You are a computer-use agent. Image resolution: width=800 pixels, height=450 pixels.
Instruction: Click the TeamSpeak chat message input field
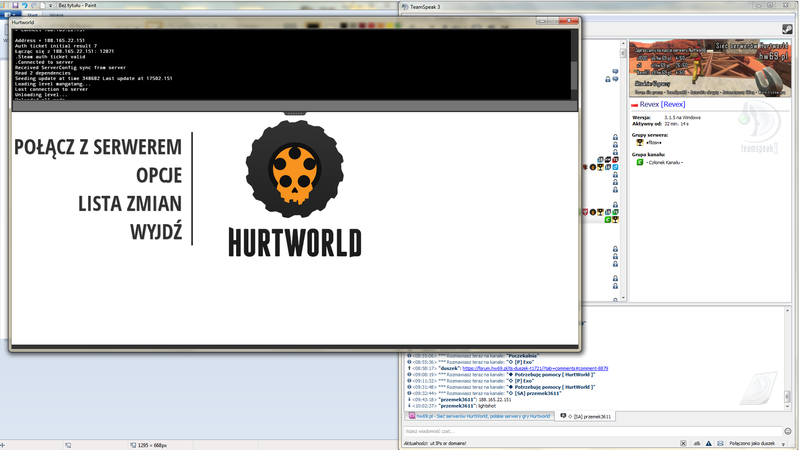(x=592, y=431)
